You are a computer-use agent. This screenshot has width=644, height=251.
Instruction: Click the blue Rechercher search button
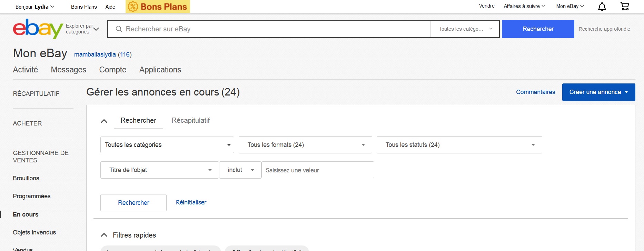tap(538, 29)
